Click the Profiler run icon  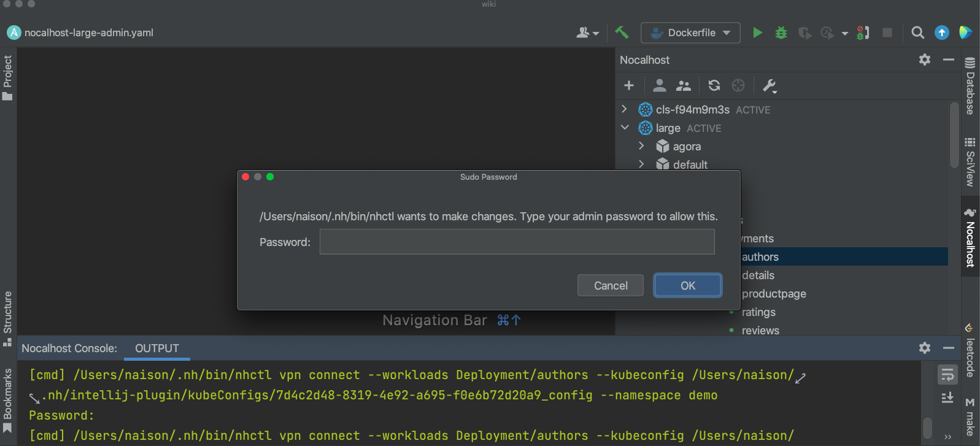827,33
